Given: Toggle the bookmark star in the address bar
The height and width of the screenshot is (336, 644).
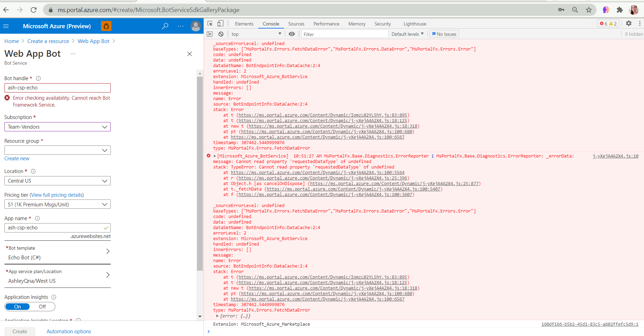Looking at the screenshot, I should tap(589, 10).
